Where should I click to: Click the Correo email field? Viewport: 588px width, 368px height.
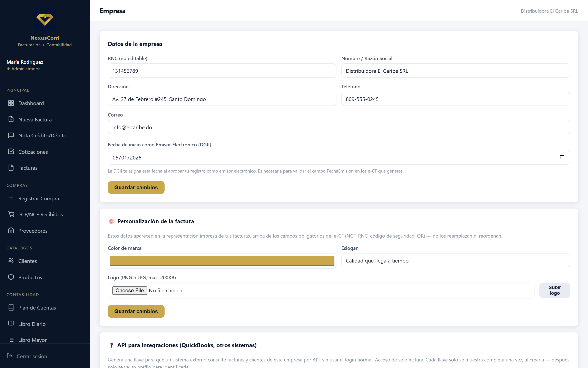point(339,127)
